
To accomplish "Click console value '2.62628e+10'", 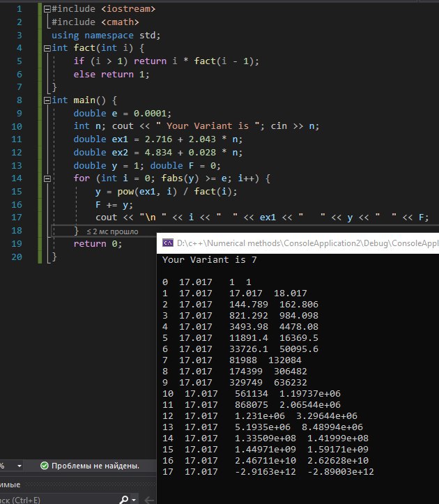I will pyautogui.click(x=338, y=461).
